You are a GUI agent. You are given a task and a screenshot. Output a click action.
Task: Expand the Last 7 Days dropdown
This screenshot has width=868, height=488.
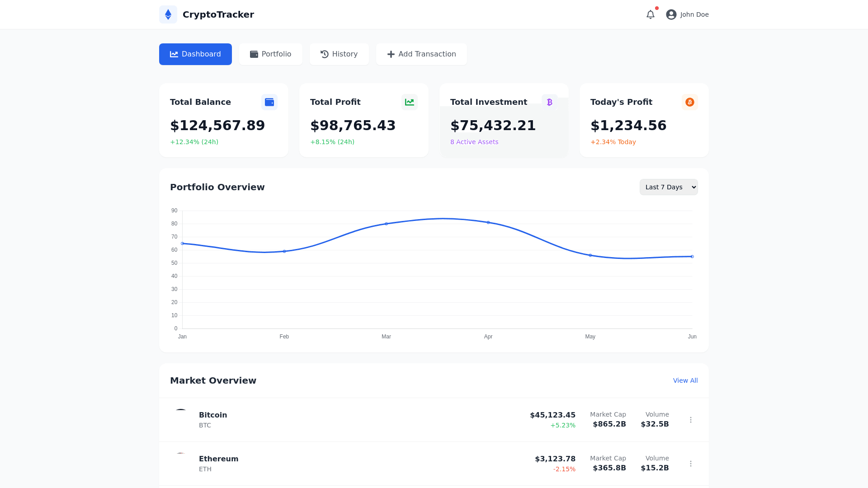click(x=669, y=187)
